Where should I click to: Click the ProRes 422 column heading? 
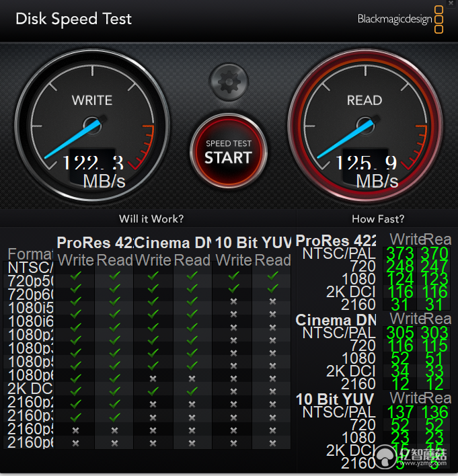tap(95, 243)
